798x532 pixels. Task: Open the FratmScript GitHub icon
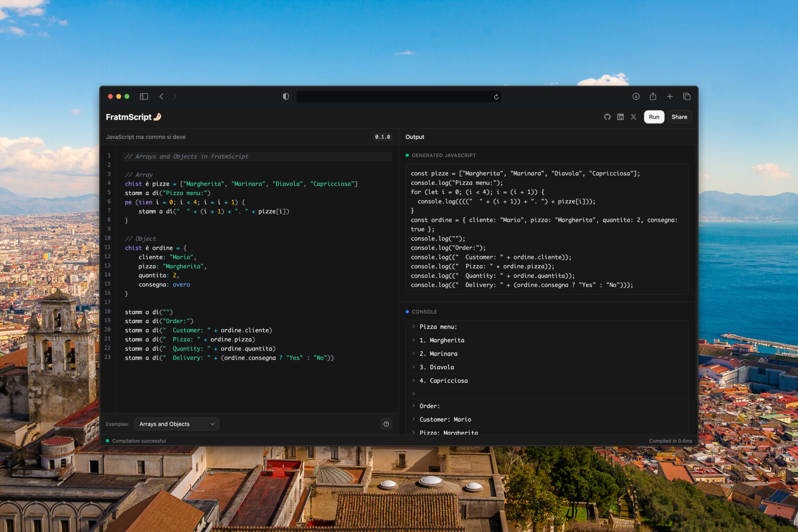point(607,117)
